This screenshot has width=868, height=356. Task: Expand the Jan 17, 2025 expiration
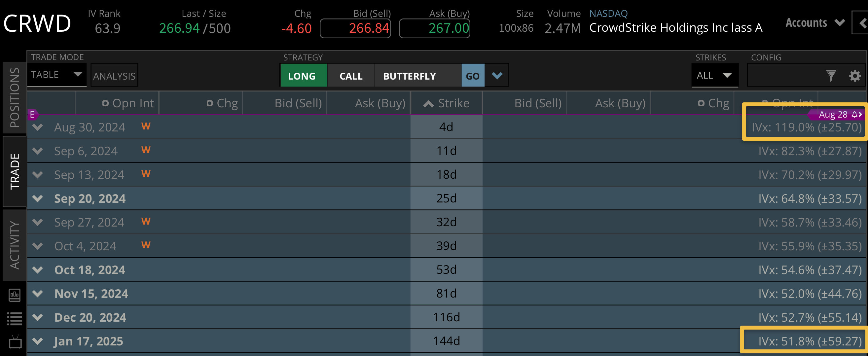coord(38,341)
